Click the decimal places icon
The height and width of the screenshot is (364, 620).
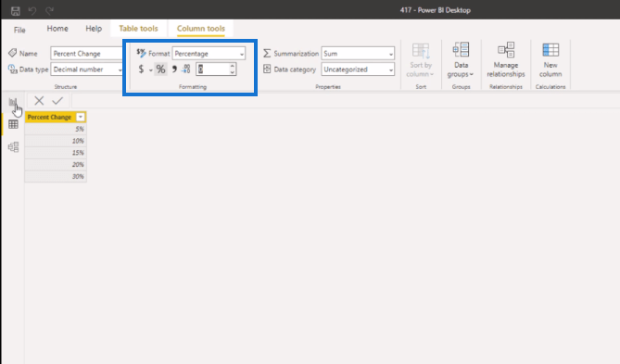pos(186,69)
